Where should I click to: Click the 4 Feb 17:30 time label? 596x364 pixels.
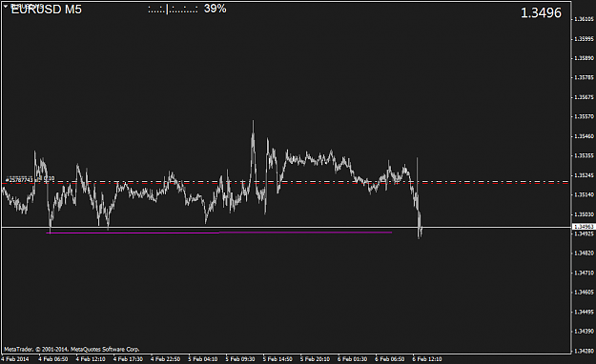128,359
